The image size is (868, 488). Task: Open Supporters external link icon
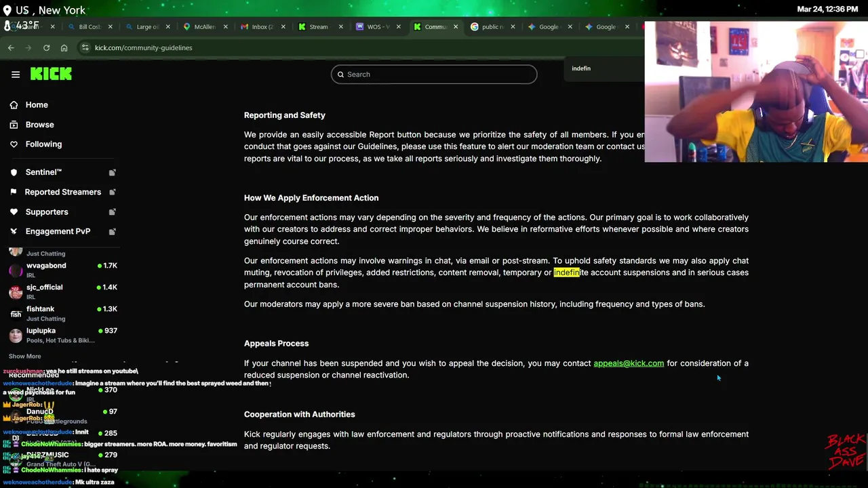[113, 211]
